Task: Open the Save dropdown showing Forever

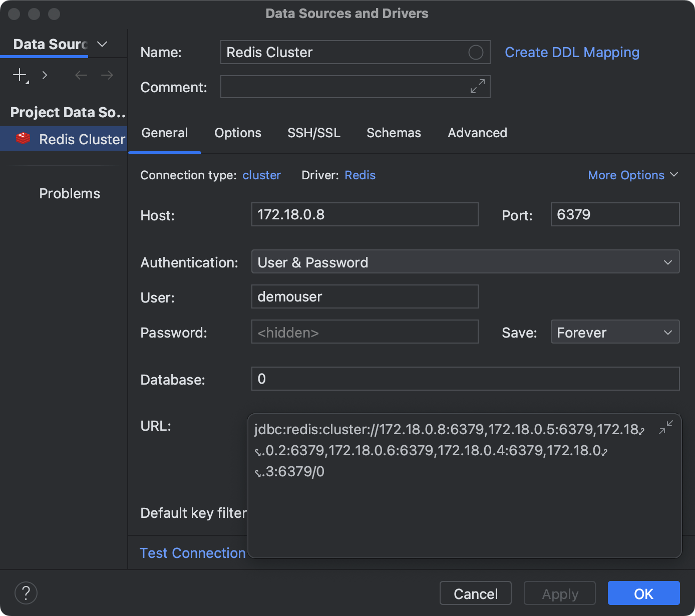Action: click(x=615, y=332)
